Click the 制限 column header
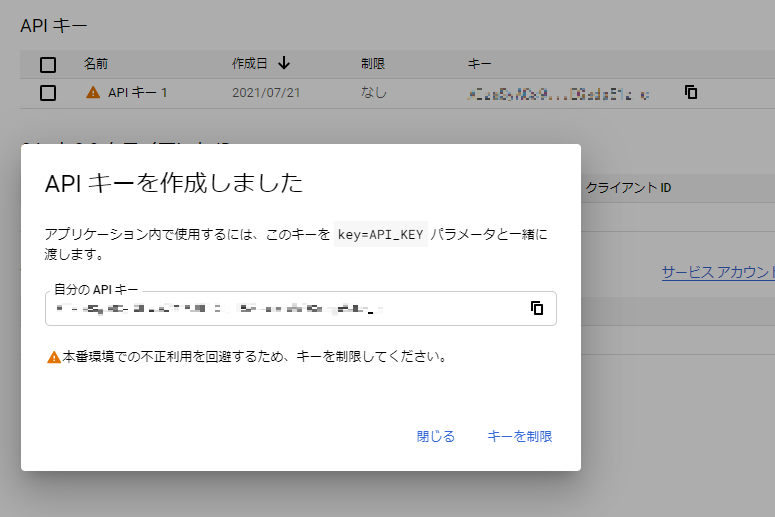775x517 pixels. 372,64
